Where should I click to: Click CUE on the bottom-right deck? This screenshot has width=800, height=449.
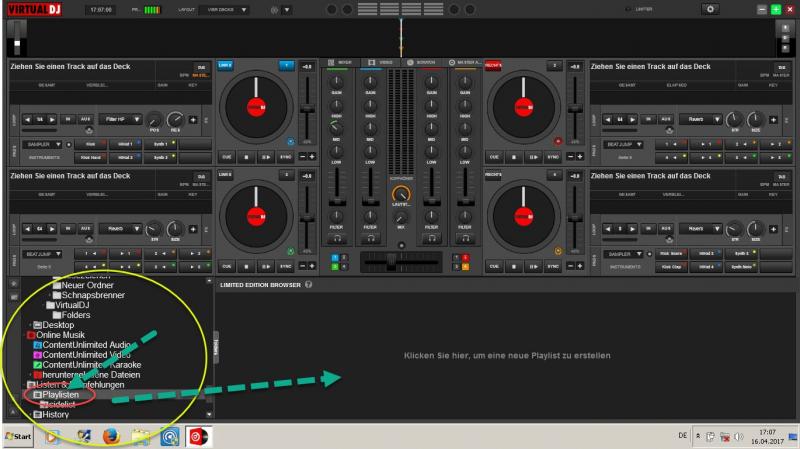click(494, 266)
